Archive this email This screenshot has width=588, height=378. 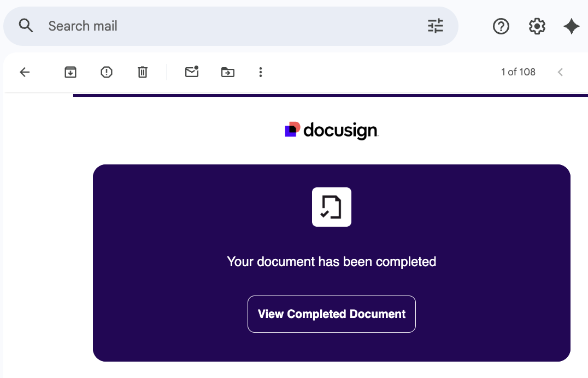(x=70, y=72)
